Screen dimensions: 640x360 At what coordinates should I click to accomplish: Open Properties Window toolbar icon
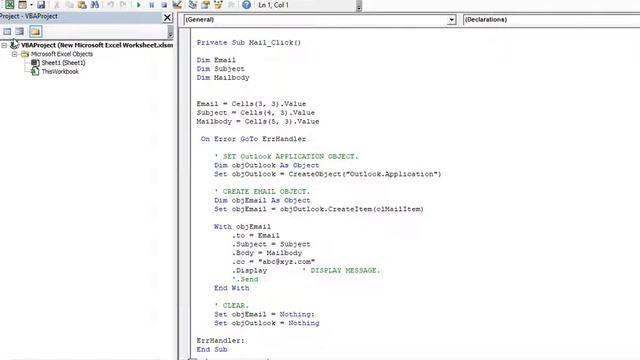[205, 5]
